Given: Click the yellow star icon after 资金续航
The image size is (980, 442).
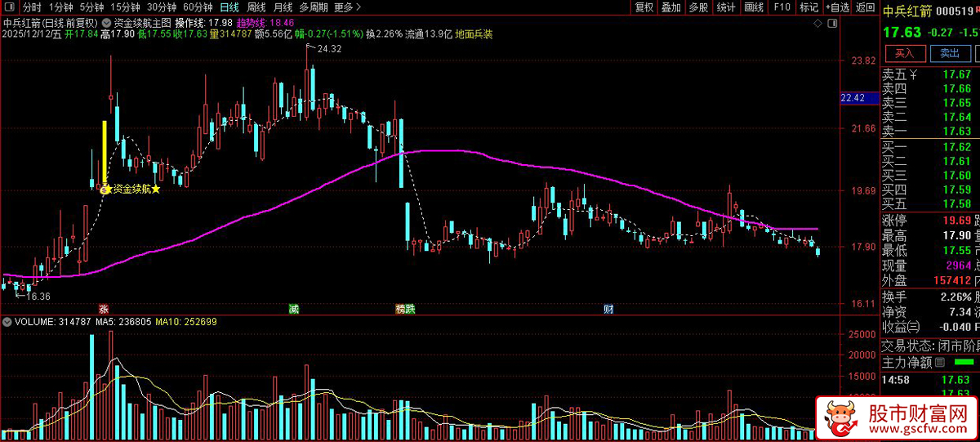Looking at the screenshot, I should click(x=156, y=190).
